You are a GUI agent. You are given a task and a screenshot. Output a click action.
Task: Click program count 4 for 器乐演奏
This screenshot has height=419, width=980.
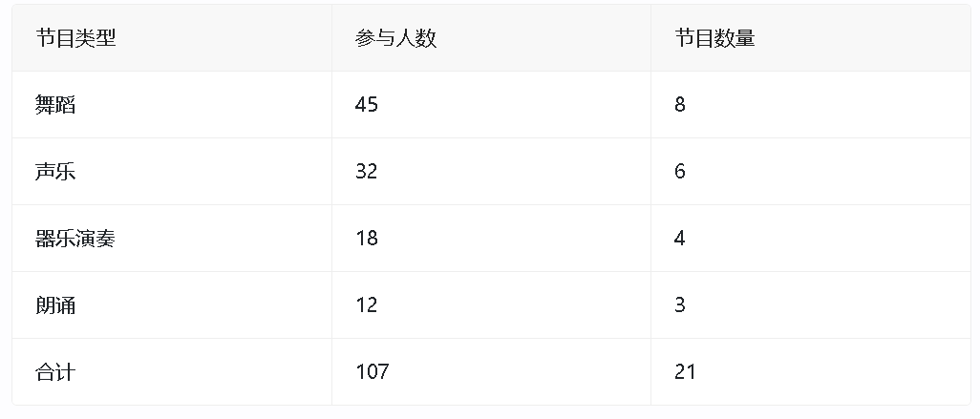click(x=680, y=239)
